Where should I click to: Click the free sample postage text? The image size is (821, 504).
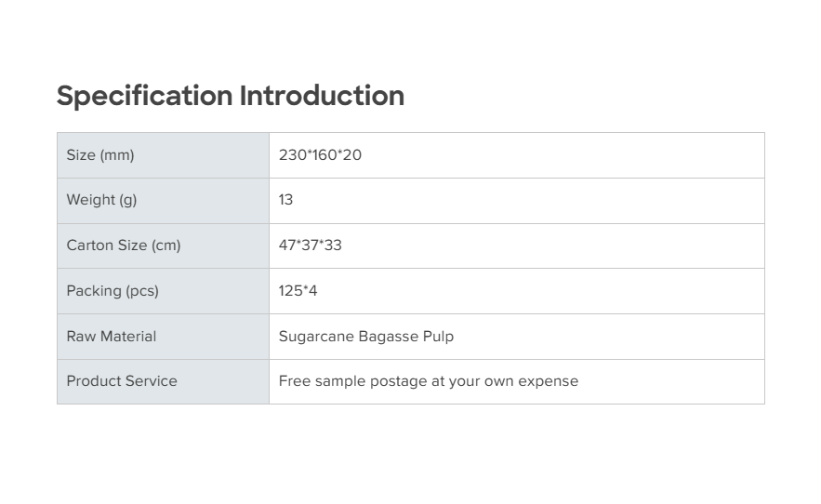coord(429,381)
